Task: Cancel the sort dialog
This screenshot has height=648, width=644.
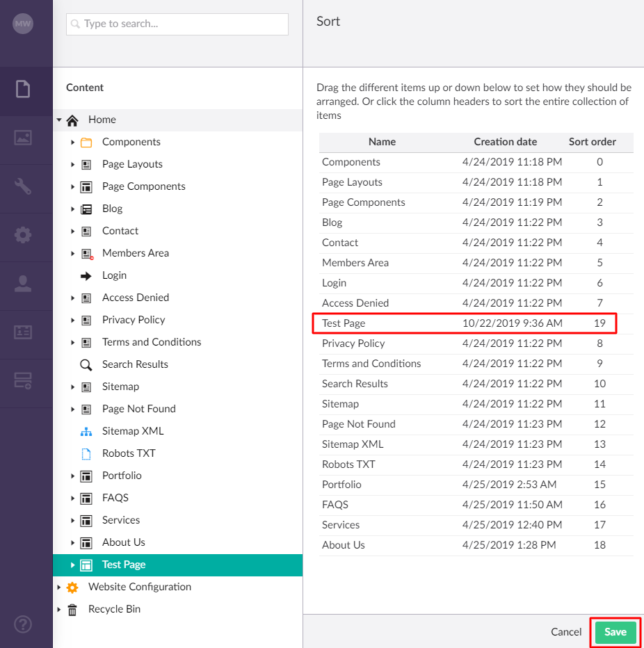Action: click(x=566, y=632)
